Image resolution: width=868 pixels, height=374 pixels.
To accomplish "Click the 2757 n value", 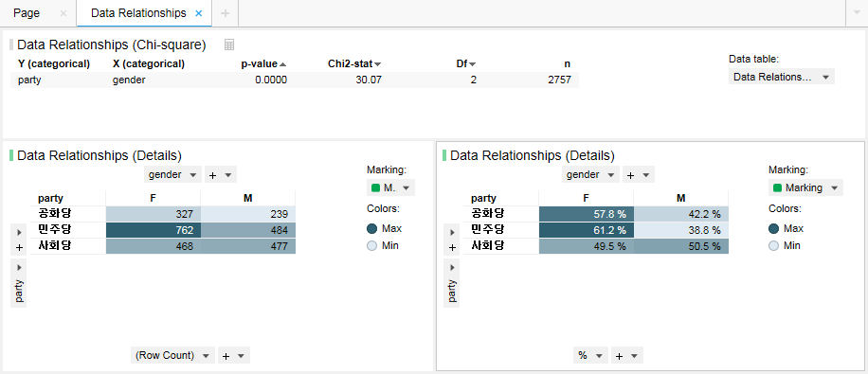I will click(559, 80).
